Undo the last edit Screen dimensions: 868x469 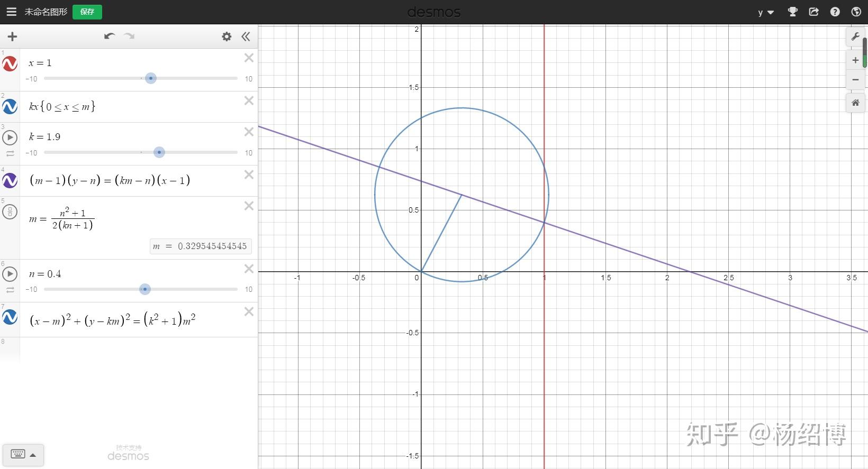pos(110,36)
